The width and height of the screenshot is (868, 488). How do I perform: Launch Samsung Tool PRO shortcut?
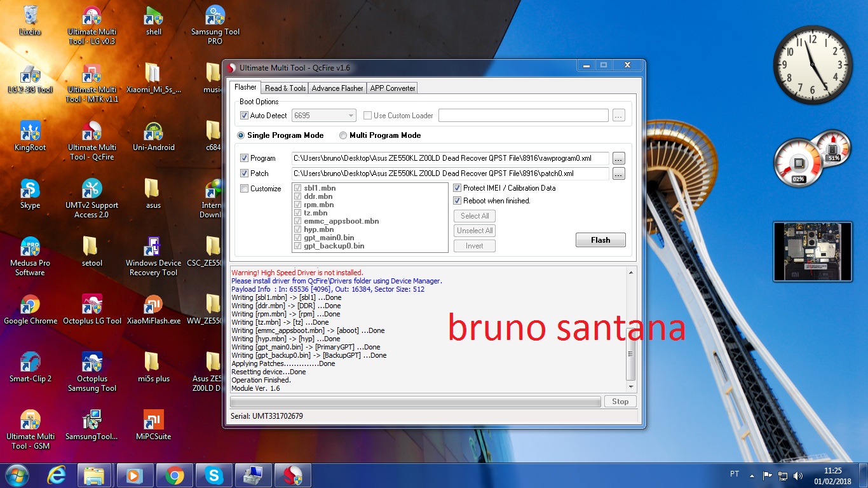[215, 25]
